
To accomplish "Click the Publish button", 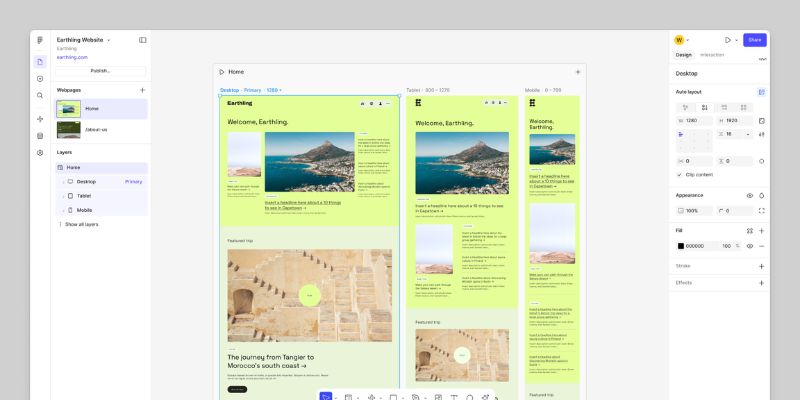I will pos(100,71).
